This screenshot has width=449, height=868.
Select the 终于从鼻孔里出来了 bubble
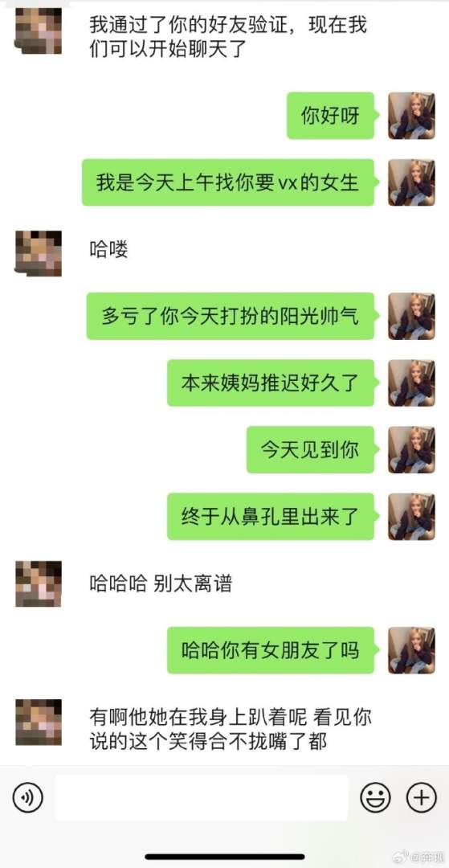click(x=273, y=517)
